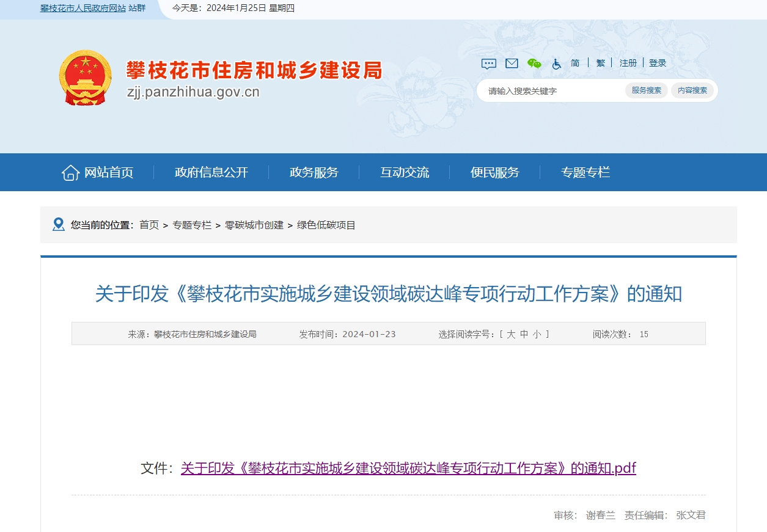
Task: Select the 政府信息公开 menu item
Action: point(211,172)
